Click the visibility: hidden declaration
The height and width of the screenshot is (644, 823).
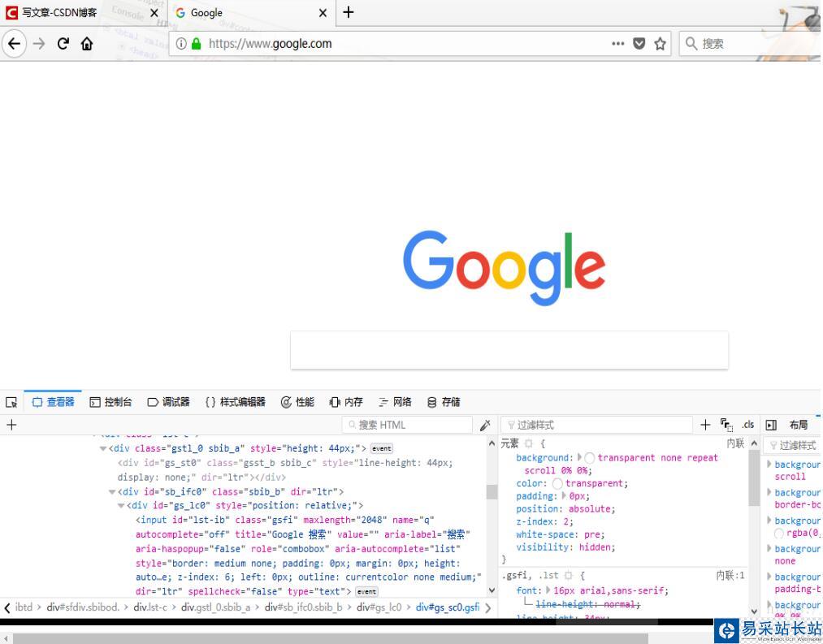pyautogui.click(x=565, y=547)
